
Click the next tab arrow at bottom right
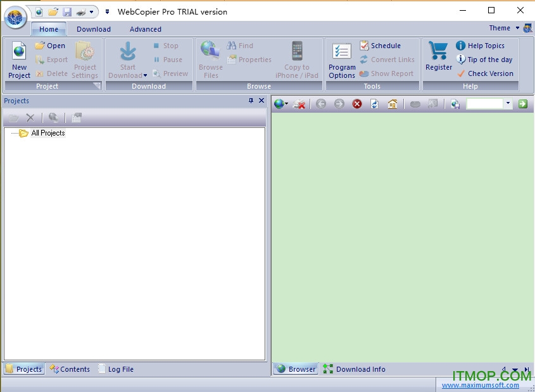527,369
